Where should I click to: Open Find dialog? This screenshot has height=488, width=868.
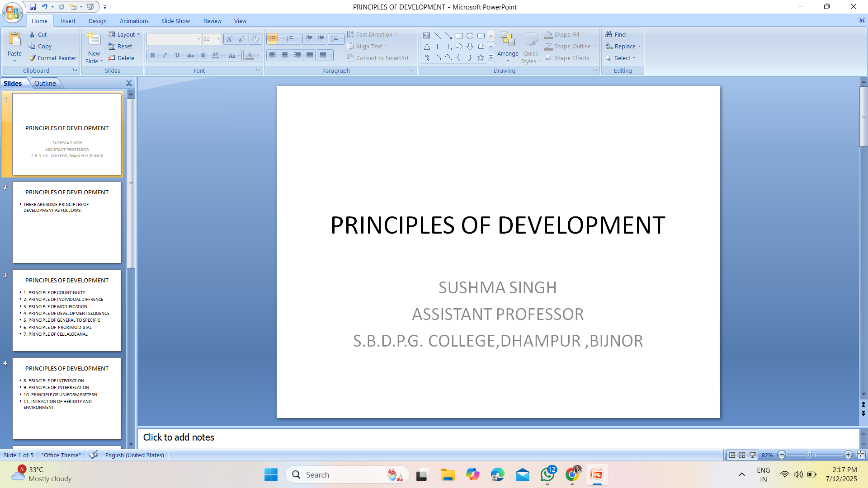click(x=616, y=34)
